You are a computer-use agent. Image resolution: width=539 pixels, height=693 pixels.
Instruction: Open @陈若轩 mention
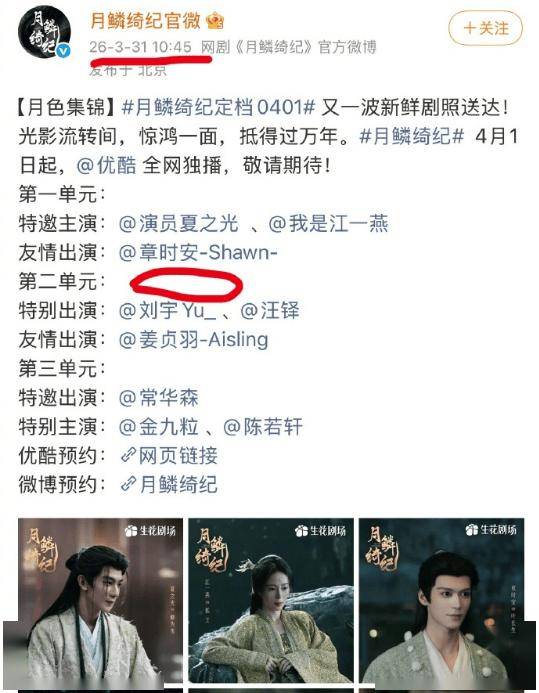pos(263,427)
